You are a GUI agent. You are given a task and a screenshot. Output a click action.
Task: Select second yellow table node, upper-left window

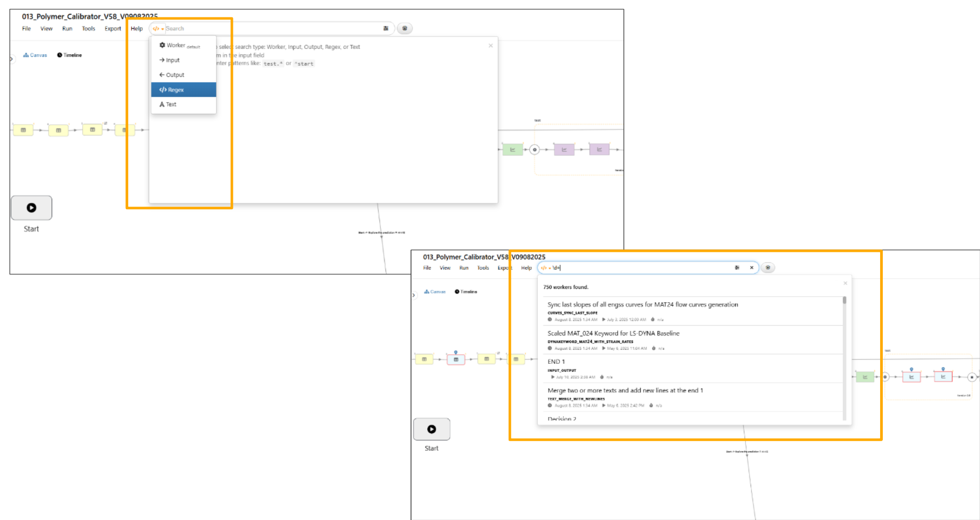click(x=58, y=130)
